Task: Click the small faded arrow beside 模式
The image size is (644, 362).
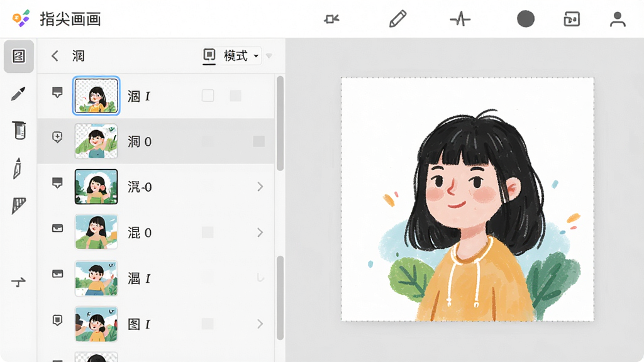Action: click(269, 55)
